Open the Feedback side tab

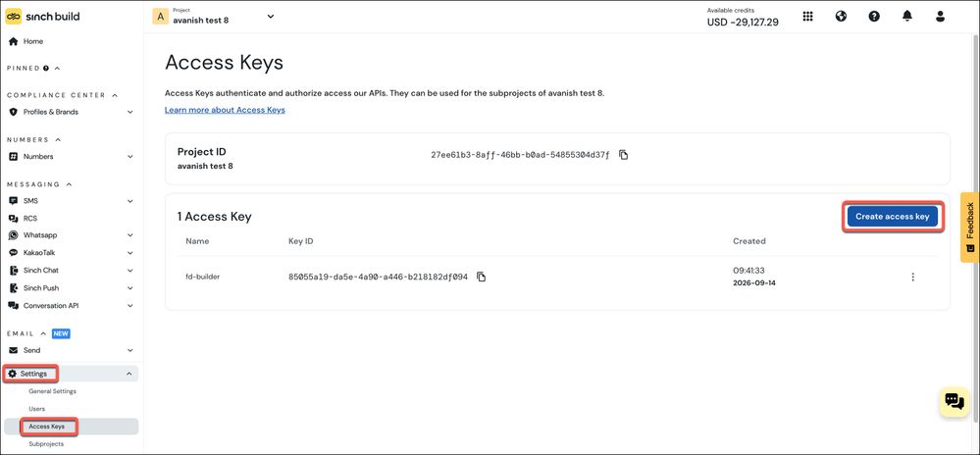point(970,227)
